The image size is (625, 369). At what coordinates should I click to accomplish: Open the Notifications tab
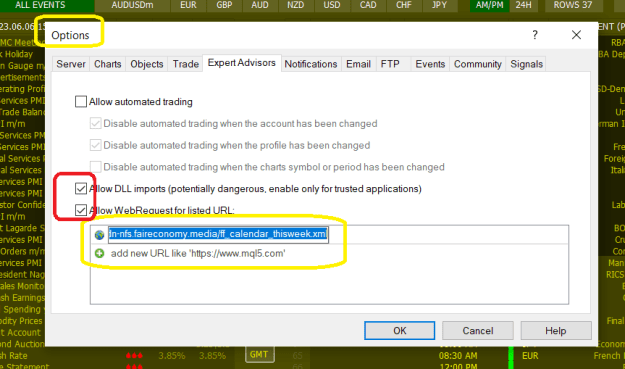(311, 64)
